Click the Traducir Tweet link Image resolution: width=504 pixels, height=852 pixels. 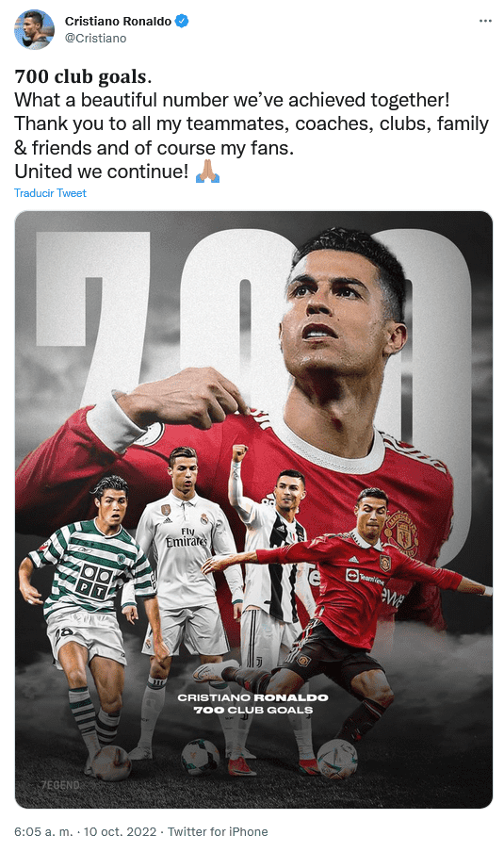[x=50, y=193]
